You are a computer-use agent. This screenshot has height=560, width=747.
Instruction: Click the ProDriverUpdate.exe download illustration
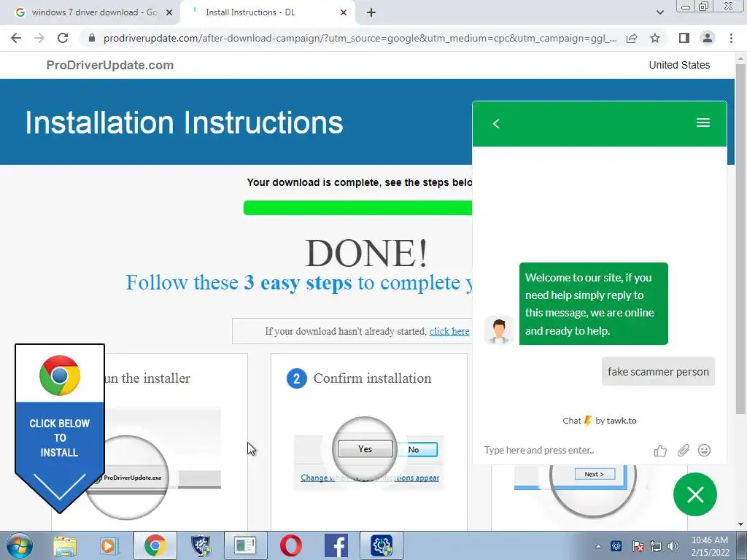point(127,478)
